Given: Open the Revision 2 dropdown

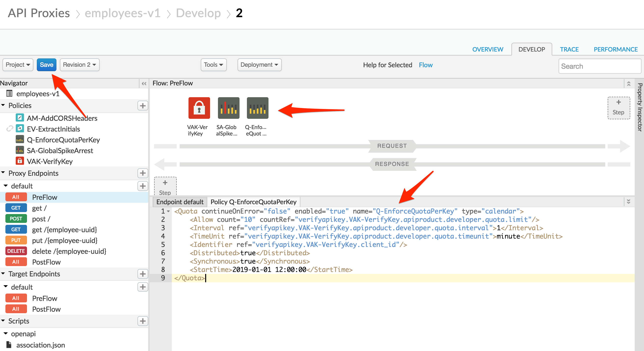Looking at the screenshot, I should (80, 65).
